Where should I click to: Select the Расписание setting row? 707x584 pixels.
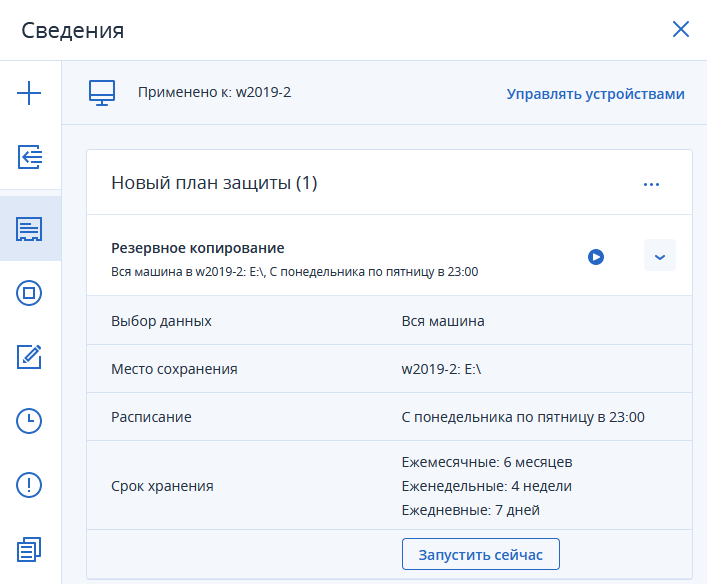(389, 417)
